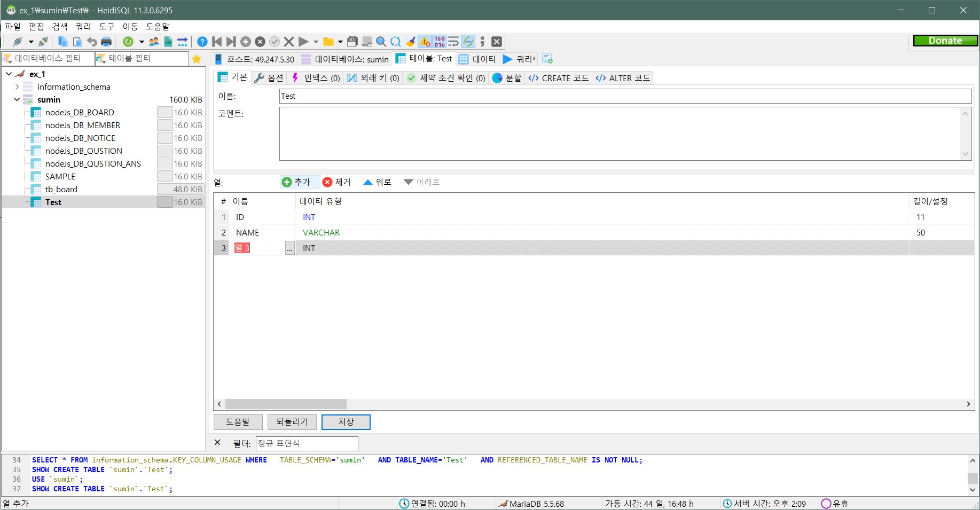Click the delete row circle-x icon
This screenshot has width=980, height=510.
click(260, 42)
